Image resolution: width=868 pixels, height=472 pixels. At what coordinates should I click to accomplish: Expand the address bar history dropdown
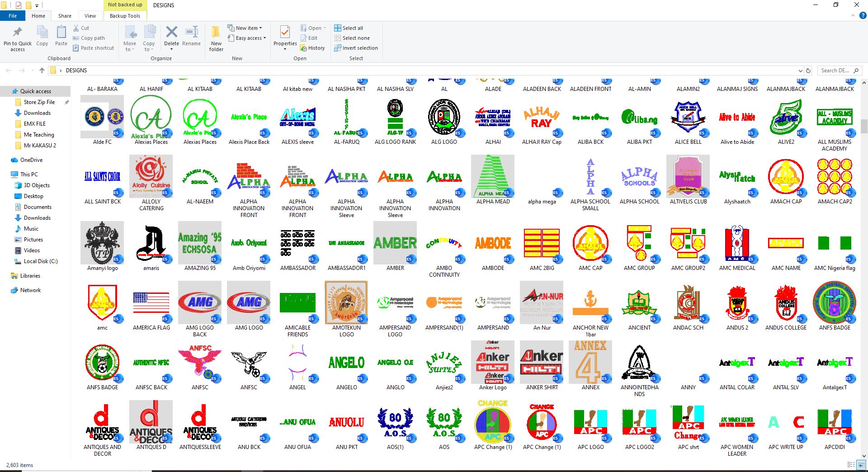tap(801, 71)
